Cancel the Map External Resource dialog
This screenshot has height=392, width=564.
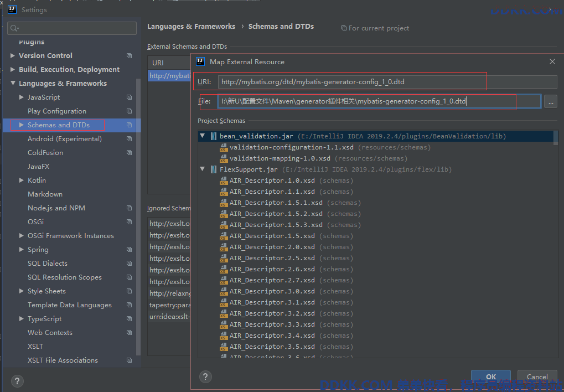(x=537, y=376)
